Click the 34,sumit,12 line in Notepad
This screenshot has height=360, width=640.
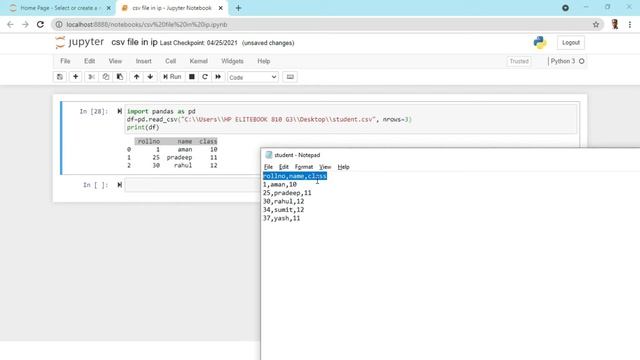click(x=283, y=210)
